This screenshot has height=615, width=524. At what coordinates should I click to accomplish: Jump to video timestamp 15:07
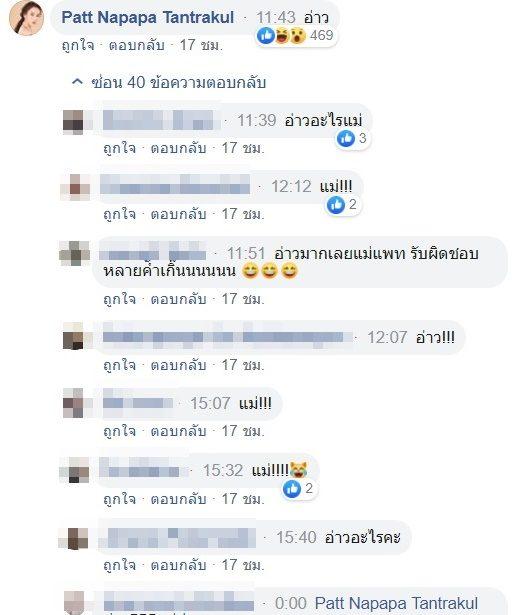(x=210, y=403)
